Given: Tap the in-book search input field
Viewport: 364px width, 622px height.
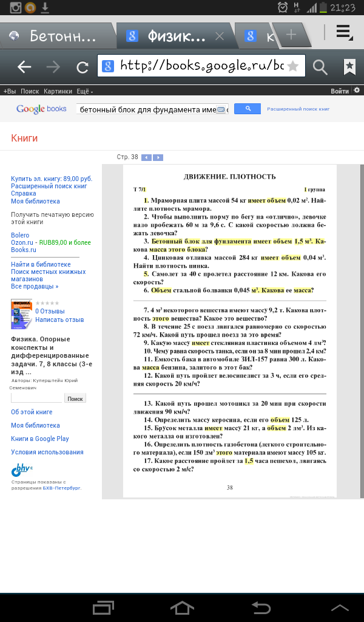Looking at the screenshot, I should point(36,398).
